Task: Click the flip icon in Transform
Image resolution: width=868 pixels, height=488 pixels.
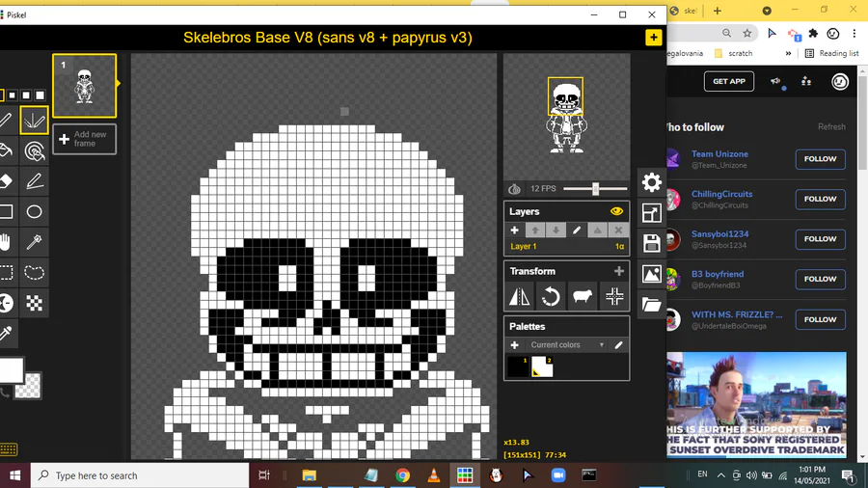Action: 519,297
